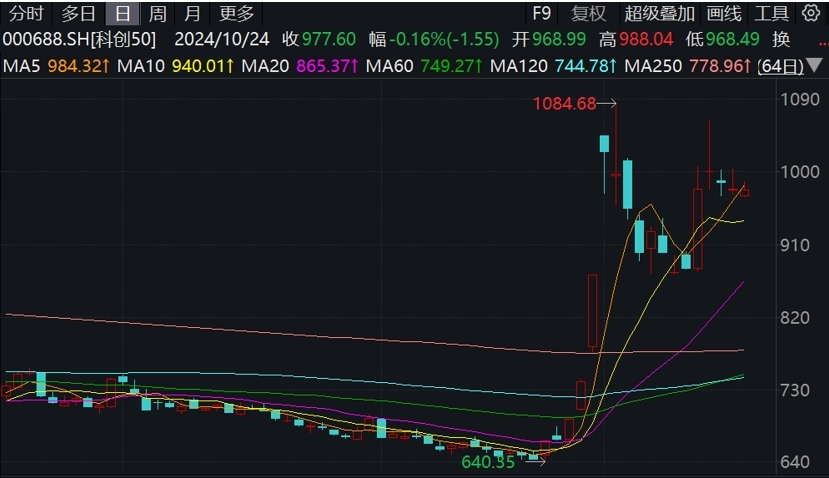Open the 复权 adjustment dropdown
829x478 pixels.
[588, 14]
